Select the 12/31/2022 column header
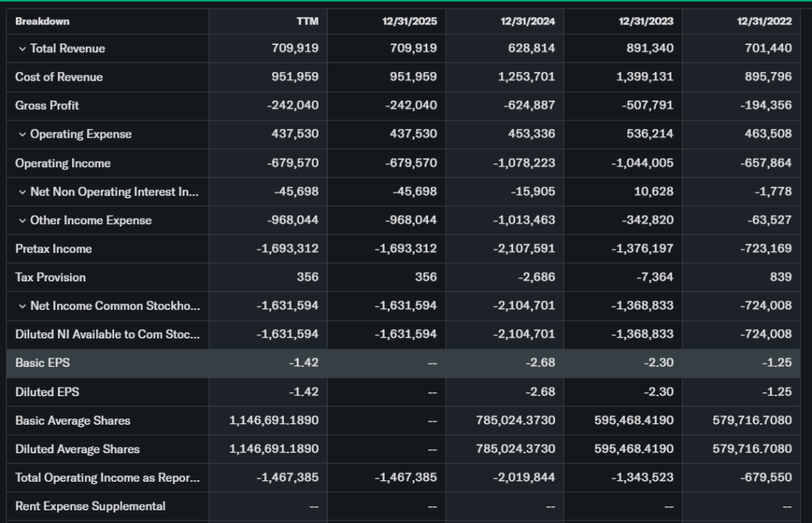 point(764,21)
